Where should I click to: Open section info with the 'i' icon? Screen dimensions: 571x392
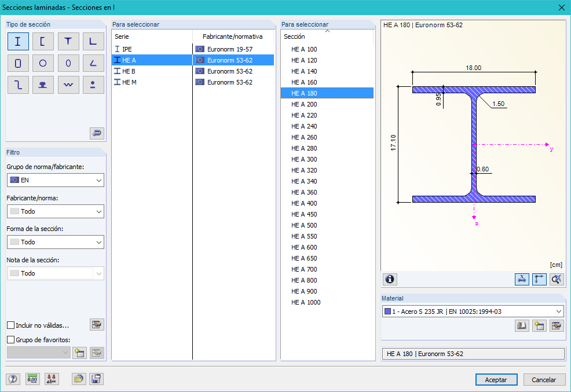[390, 279]
